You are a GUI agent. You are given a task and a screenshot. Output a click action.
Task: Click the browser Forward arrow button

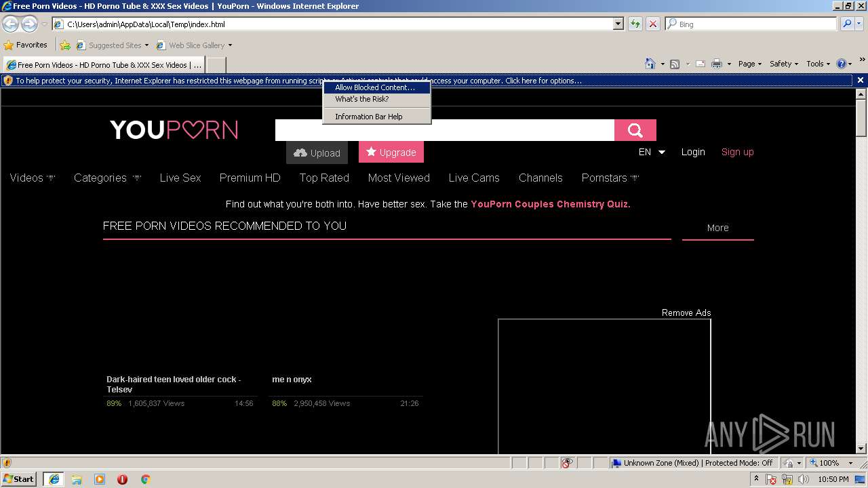coord(29,24)
